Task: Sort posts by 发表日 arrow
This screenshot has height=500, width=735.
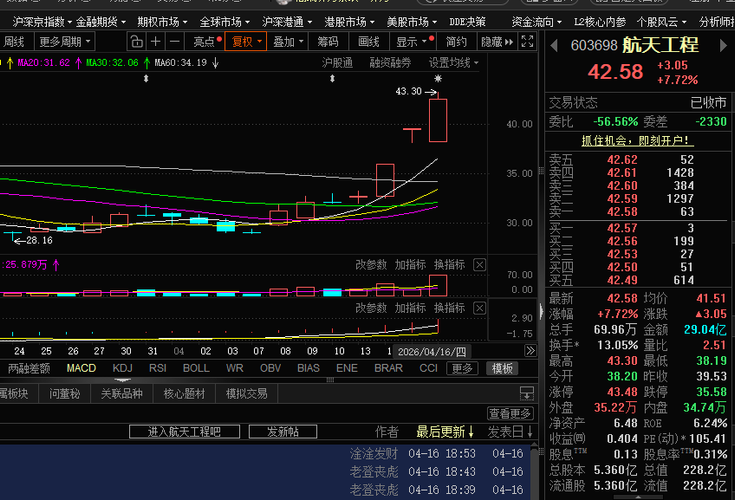Action: pyautogui.click(x=530, y=432)
